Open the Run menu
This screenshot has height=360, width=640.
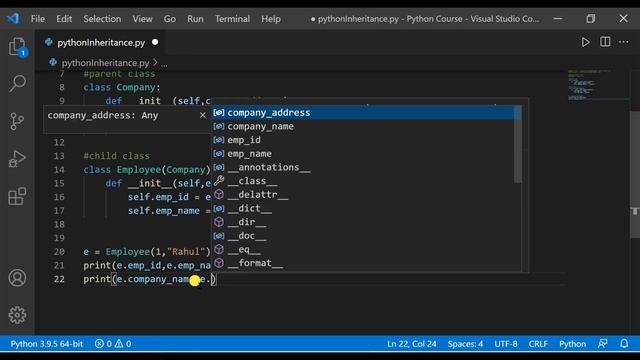pyautogui.click(x=195, y=19)
